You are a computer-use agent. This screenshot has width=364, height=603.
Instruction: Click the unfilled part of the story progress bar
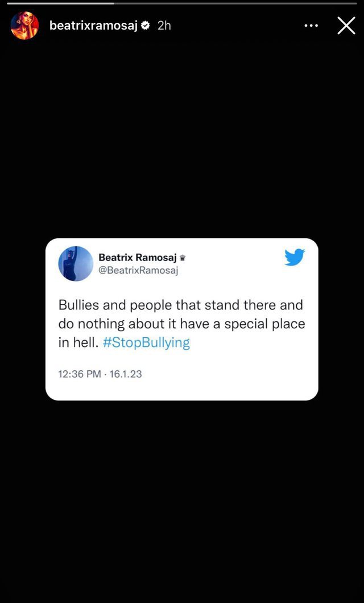click(235, 3)
